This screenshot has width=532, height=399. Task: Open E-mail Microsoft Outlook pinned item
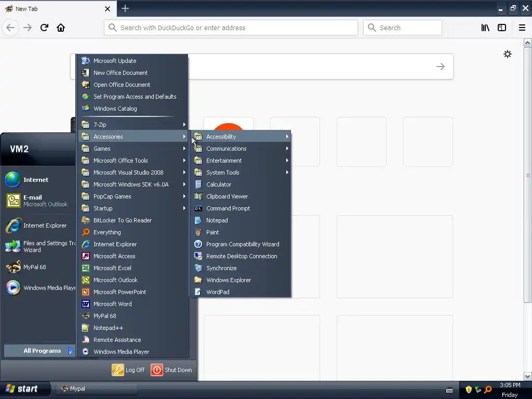[39, 201]
